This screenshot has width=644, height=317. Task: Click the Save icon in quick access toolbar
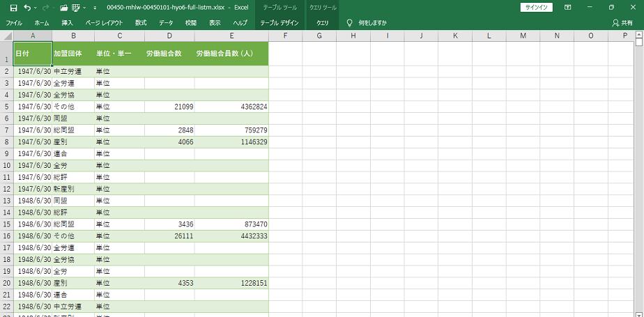click(x=13, y=7)
